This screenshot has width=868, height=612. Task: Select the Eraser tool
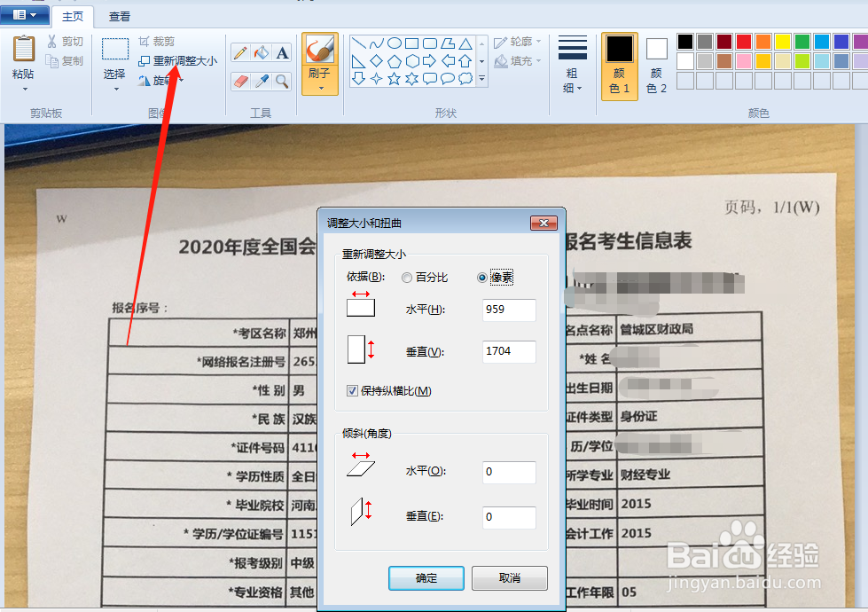coord(240,82)
